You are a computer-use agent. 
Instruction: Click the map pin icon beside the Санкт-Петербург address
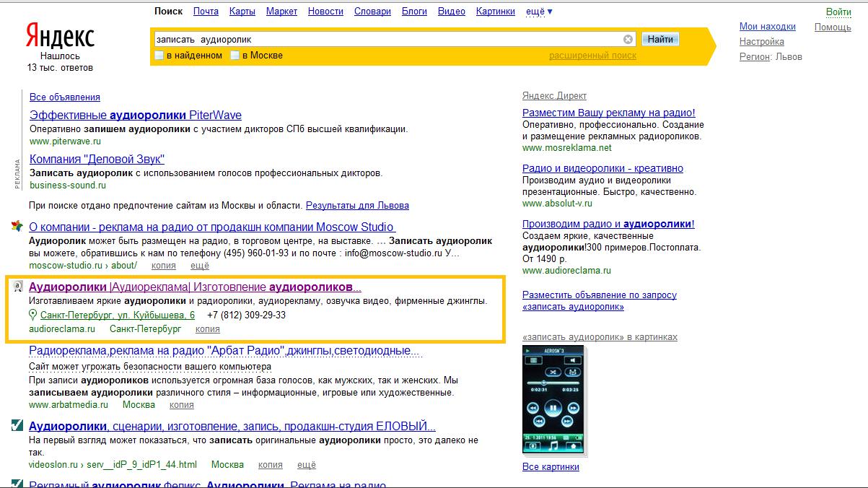(32, 315)
